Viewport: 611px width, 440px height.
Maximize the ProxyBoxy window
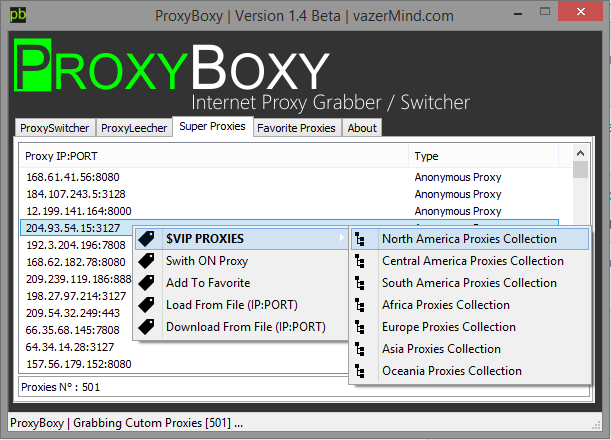click(x=545, y=12)
